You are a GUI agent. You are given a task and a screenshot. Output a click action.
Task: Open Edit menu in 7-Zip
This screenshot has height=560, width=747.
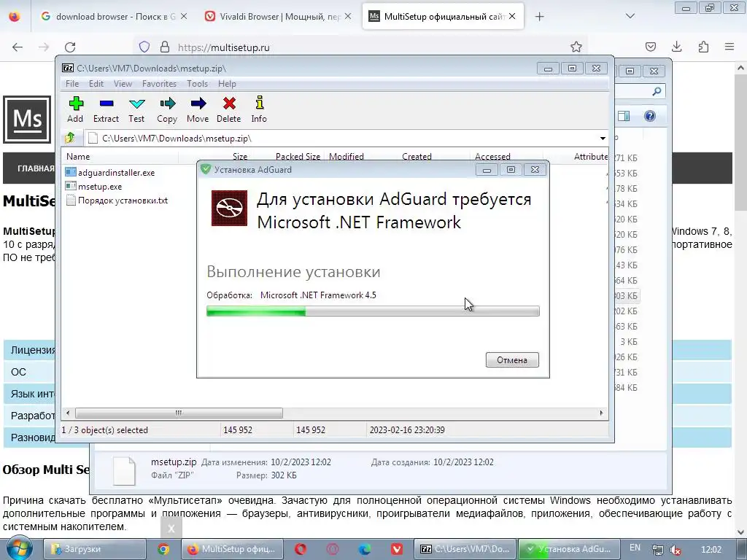coord(96,84)
